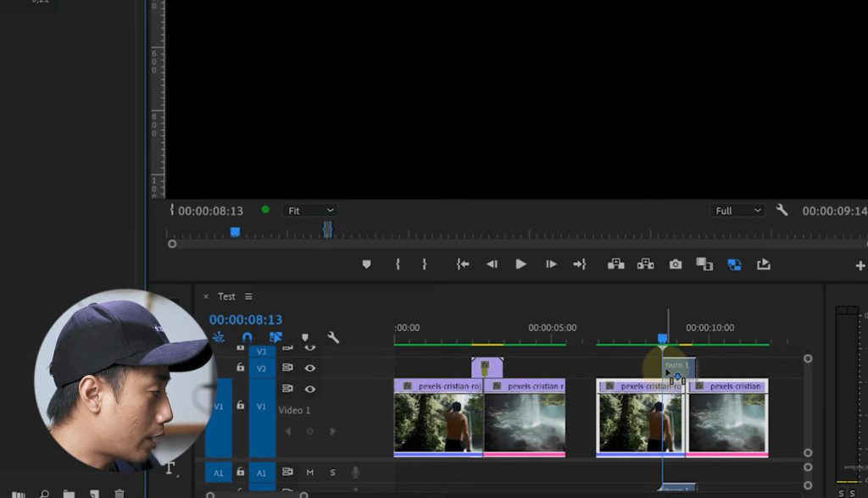Screen dimensions: 868x498
Task: Open the Full playback resolution dropdown
Action: [x=738, y=210]
